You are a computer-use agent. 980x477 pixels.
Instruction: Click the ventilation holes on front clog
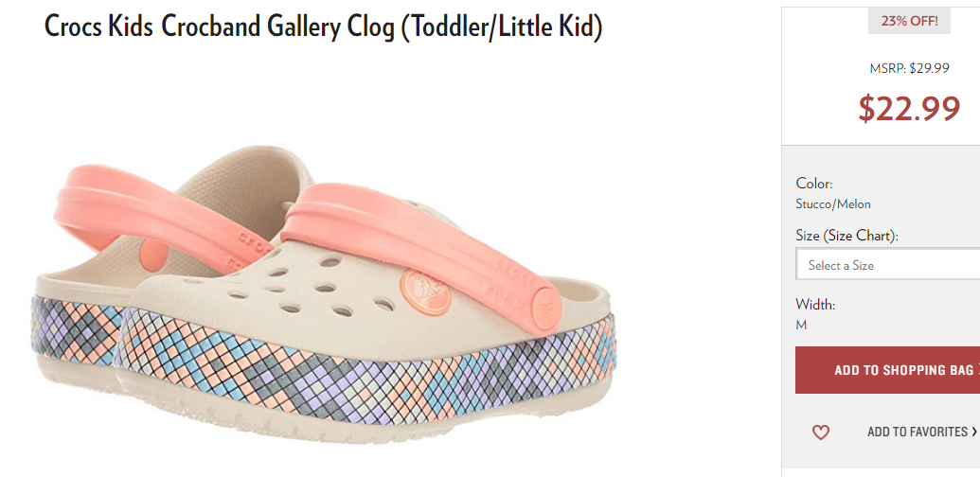(312, 286)
